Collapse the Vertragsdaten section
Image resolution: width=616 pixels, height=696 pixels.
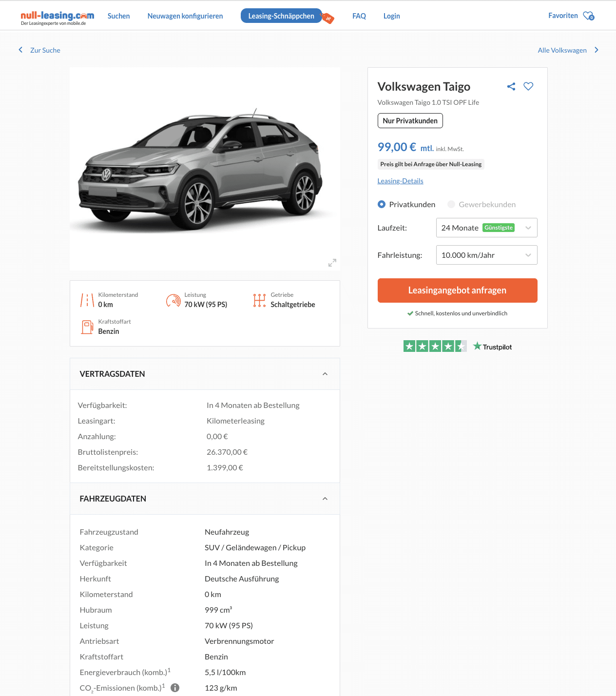tap(325, 374)
